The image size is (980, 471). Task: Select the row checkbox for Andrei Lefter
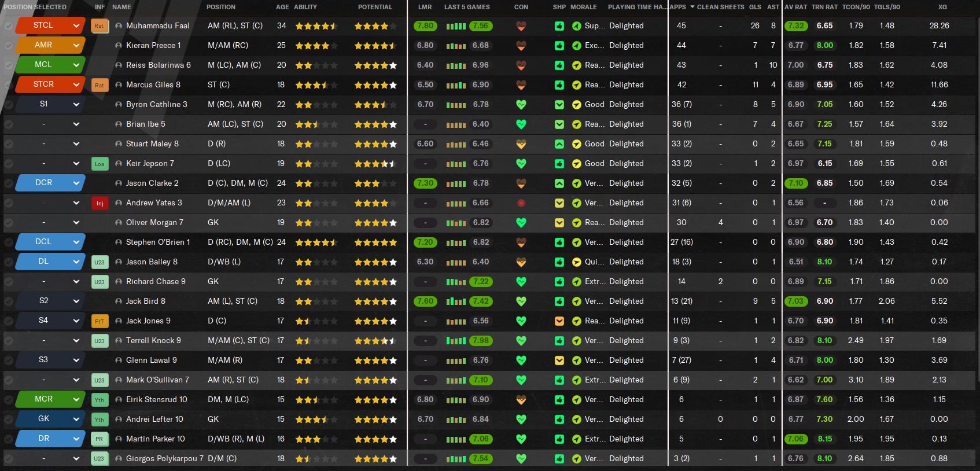click(9, 420)
